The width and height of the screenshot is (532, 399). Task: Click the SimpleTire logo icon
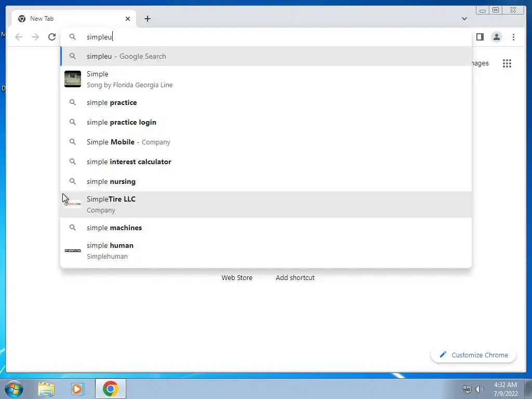click(x=73, y=204)
